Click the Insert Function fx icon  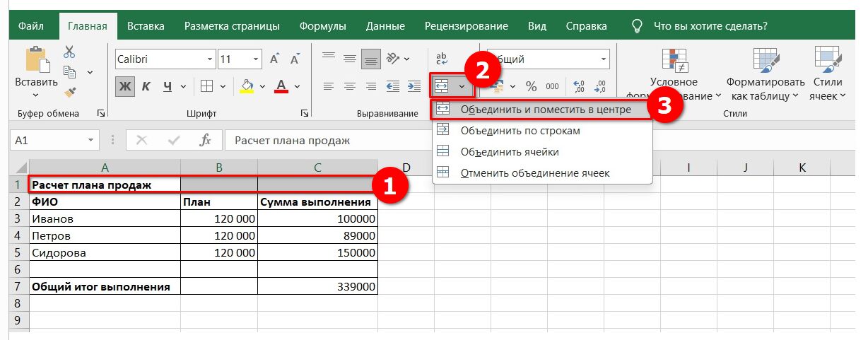[x=206, y=141]
